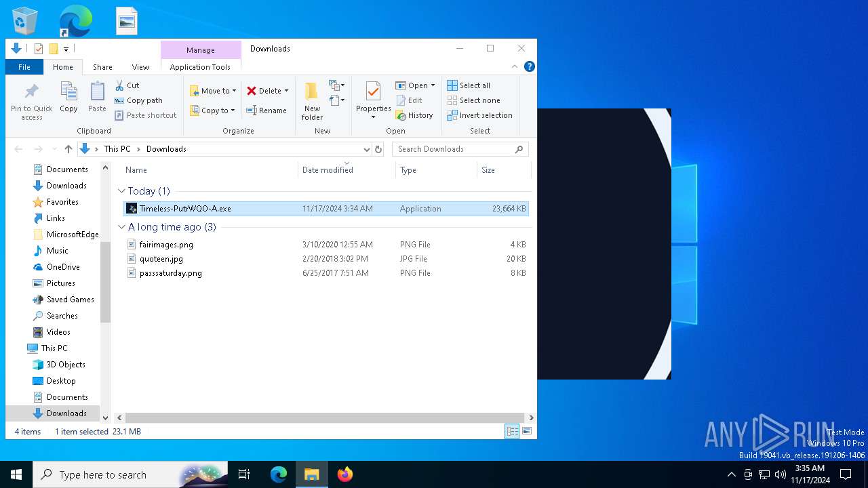Select Timeless-PutrWQO-A.exe file

point(325,209)
